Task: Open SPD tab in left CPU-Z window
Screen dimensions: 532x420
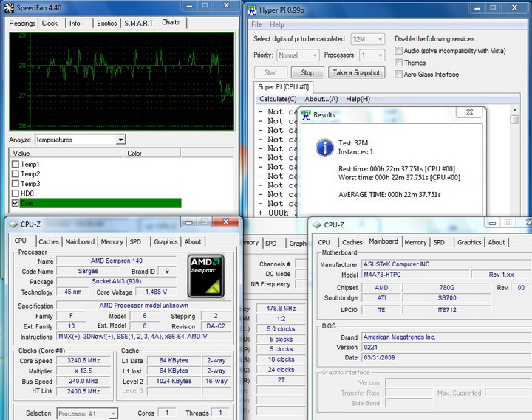Action: coord(135,241)
